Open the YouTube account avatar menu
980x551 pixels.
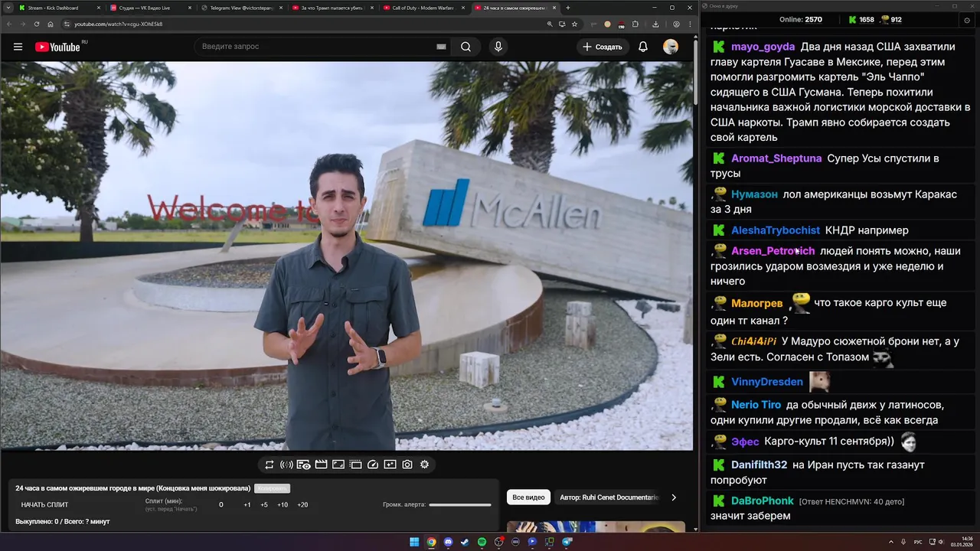(x=671, y=47)
